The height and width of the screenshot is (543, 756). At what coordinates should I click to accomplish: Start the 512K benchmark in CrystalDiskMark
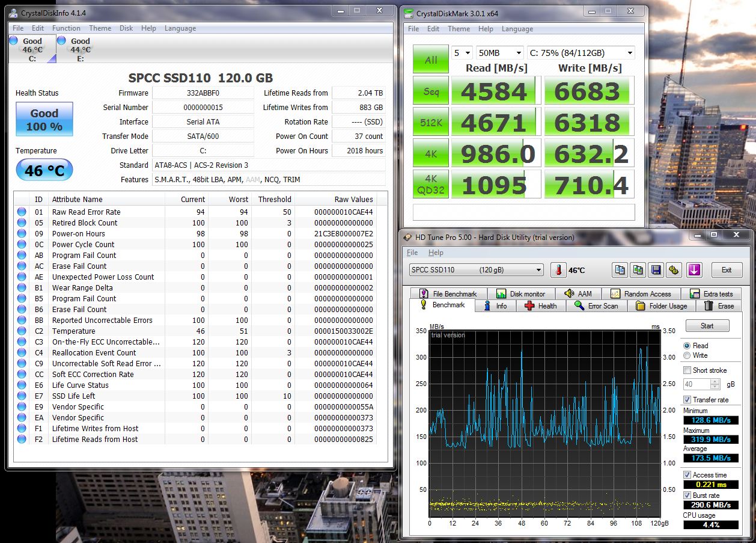(431, 123)
